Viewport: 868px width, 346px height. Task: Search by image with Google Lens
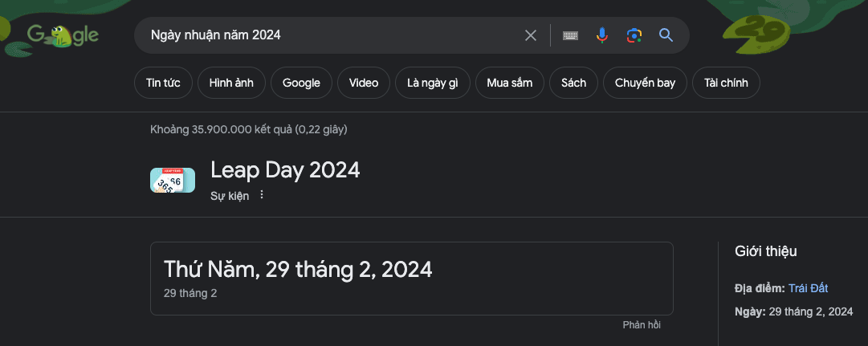click(634, 35)
